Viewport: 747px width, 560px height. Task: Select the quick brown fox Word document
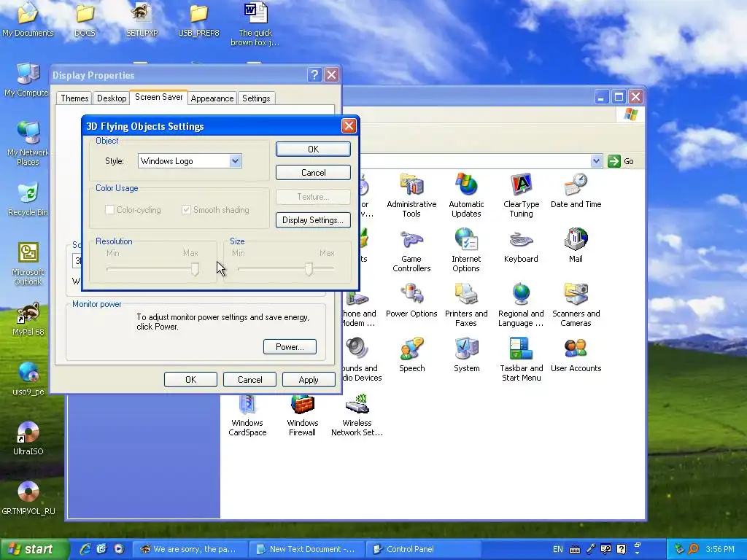pos(255,24)
